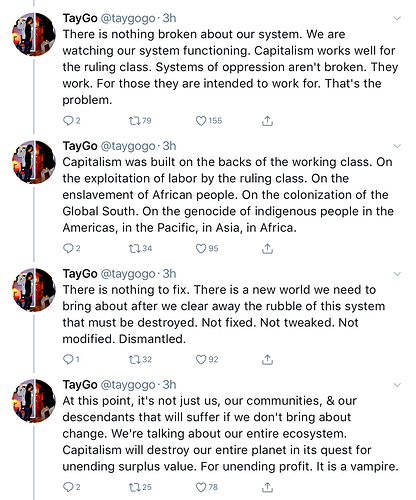The height and width of the screenshot is (500, 416).
Task: Share the first tweet about capitalism
Action: point(267,121)
